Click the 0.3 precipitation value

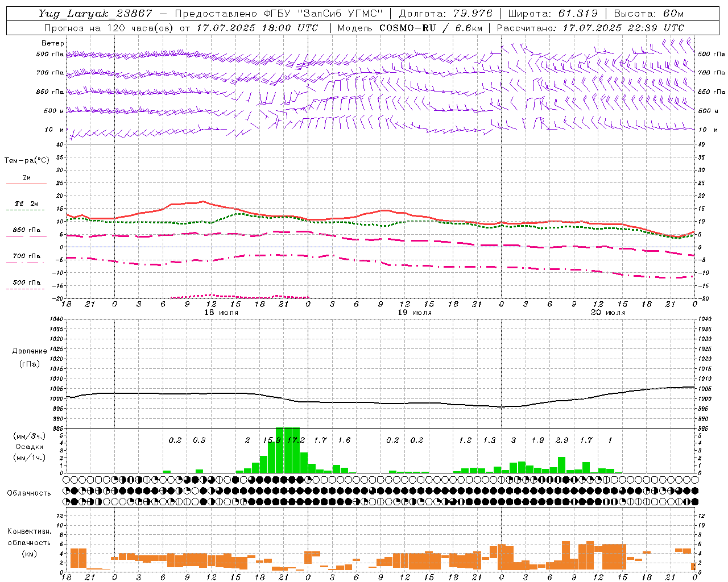[x=199, y=440]
